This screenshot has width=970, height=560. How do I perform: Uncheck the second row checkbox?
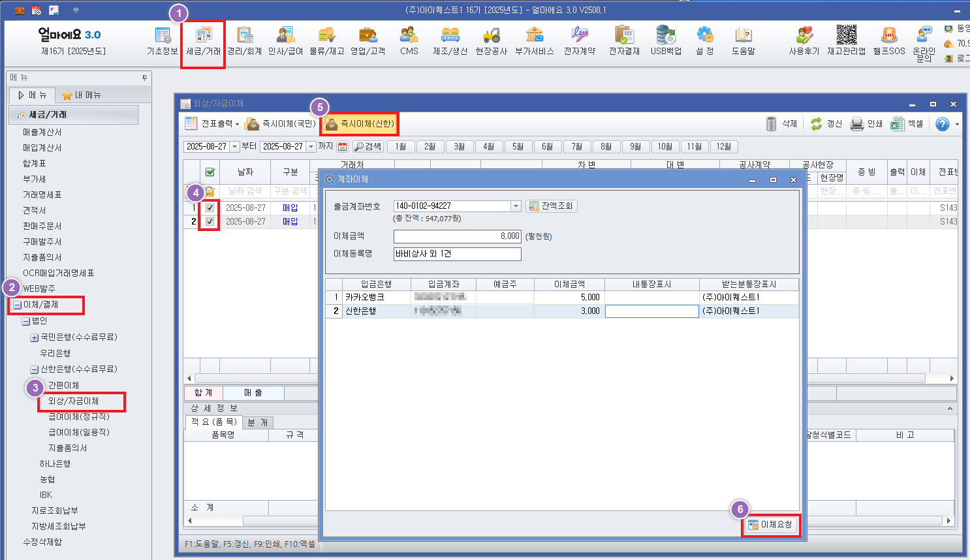(210, 222)
